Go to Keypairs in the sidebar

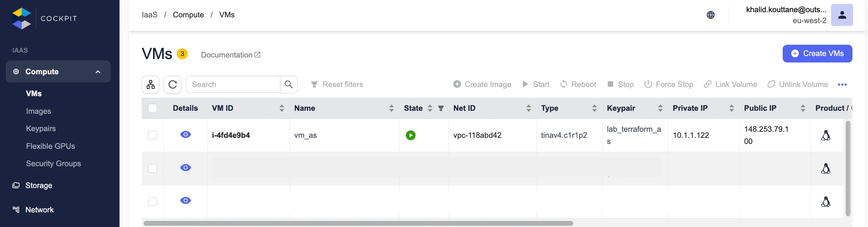coord(41,128)
